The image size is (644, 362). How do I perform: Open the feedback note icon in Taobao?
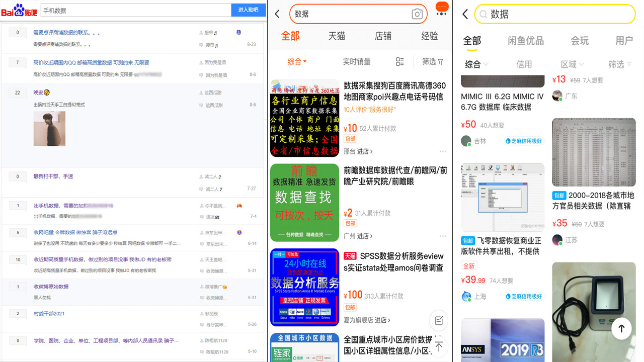[x=439, y=320]
